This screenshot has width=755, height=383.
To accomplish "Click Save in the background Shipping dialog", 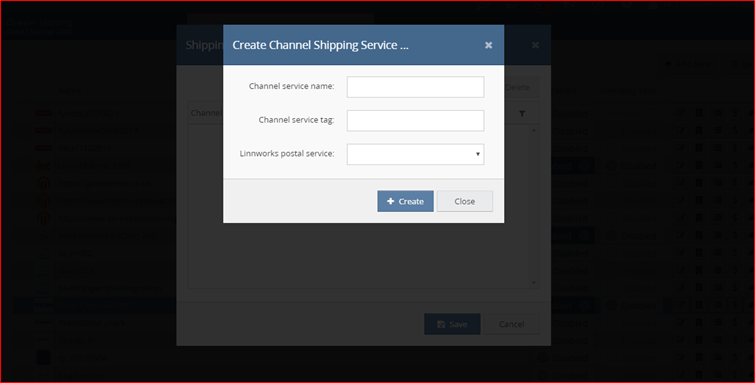I will 452,324.
